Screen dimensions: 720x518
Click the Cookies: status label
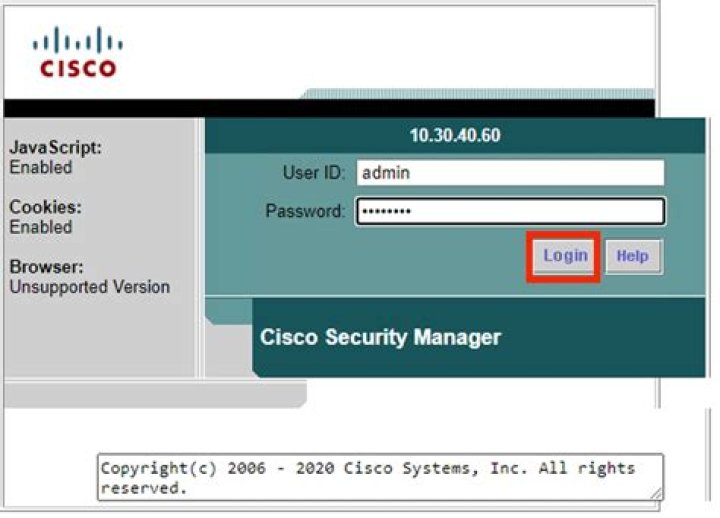click(45, 207)
